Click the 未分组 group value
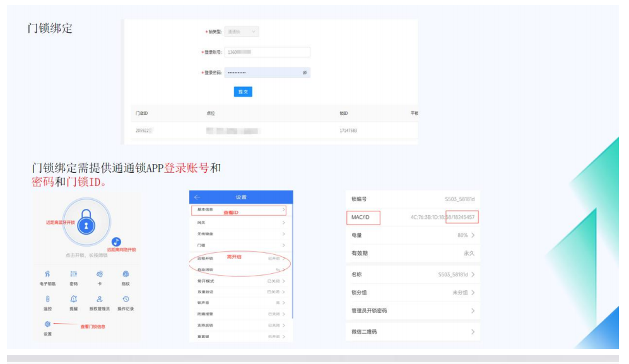This screenshot has height=364, width=629. [x=460, y=293]
